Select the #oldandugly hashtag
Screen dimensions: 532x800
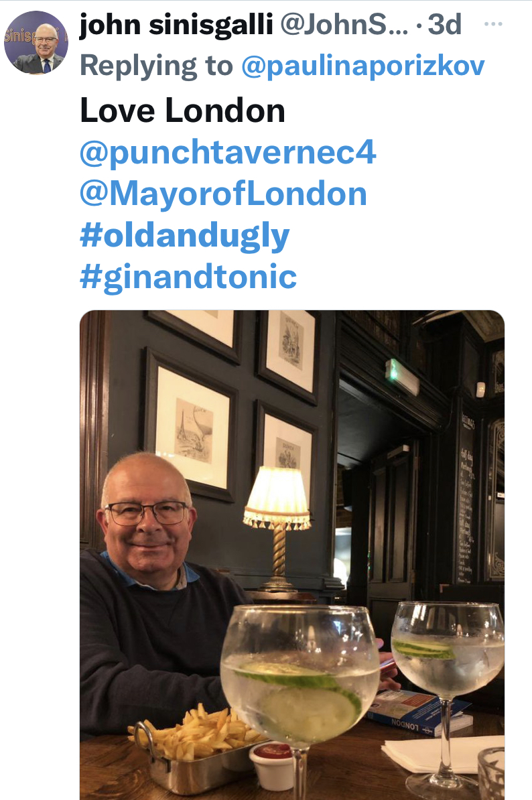pyautogui.click(x=185, y=237)
